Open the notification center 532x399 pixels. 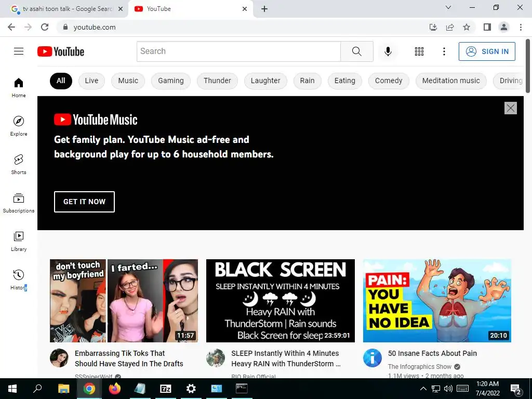(x=515, y=389)
